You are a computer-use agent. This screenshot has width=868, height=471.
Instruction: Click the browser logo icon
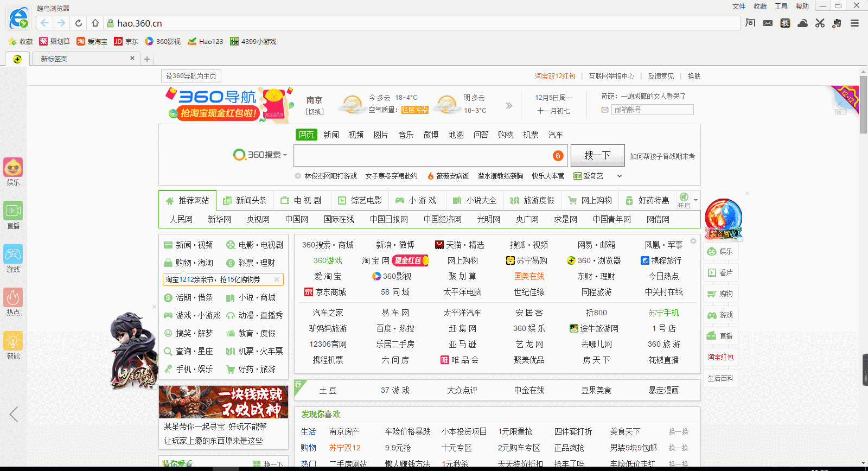pos(18,18)
